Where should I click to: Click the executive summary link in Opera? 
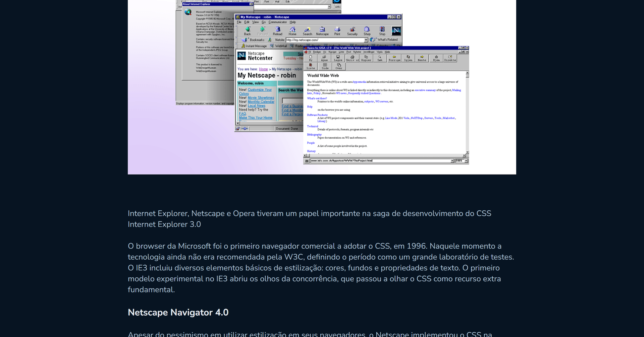425,90
